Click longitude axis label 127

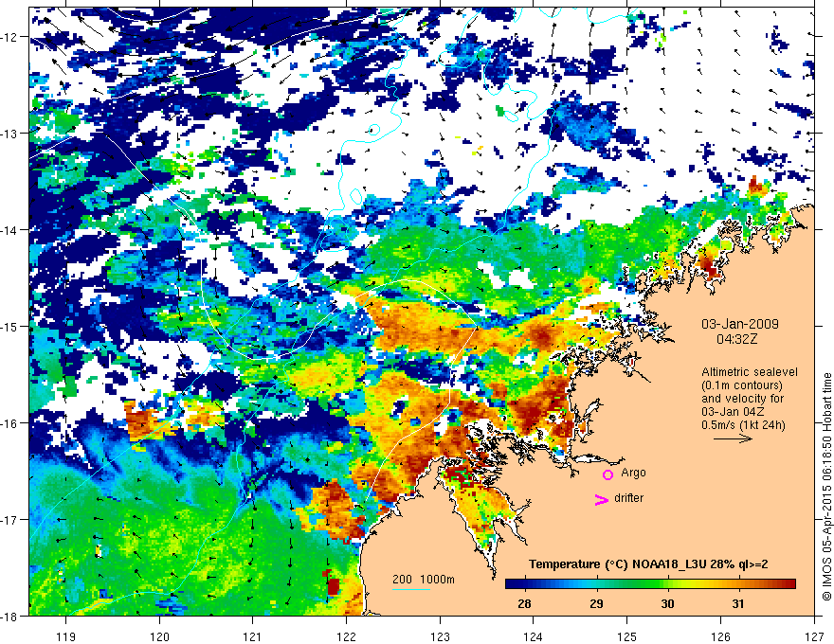click(x=814, y=636)
